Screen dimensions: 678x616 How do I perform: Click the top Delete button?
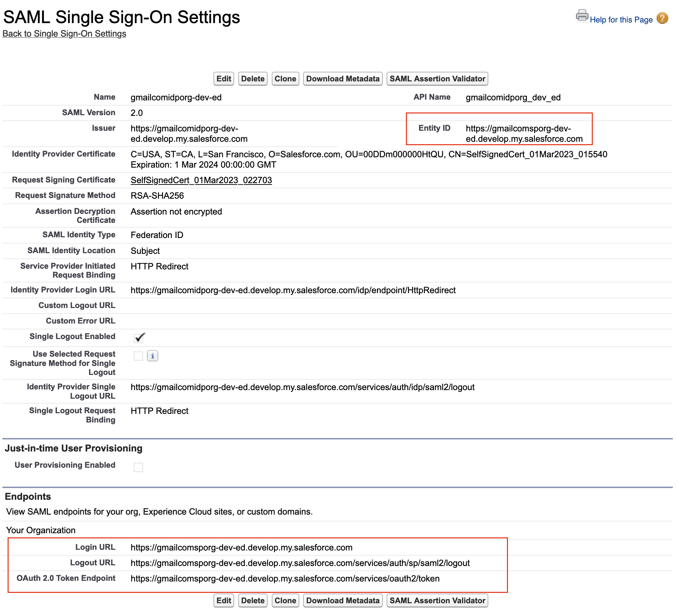click(x=253, y=78)
